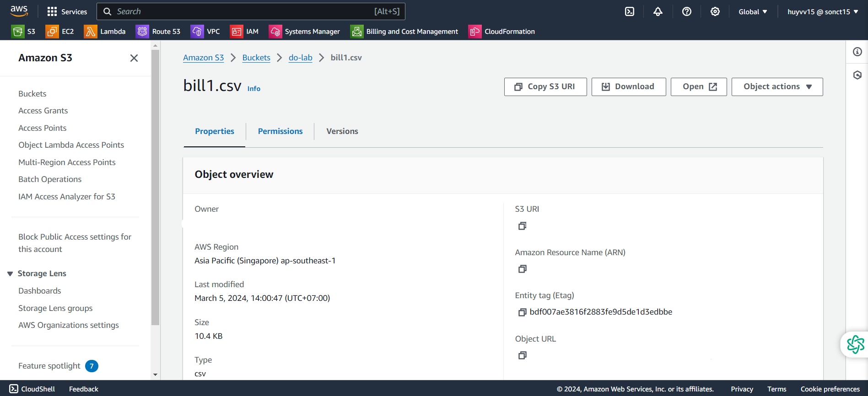Open the EC2 shortcut in the favorites bar

coord(60,32)
